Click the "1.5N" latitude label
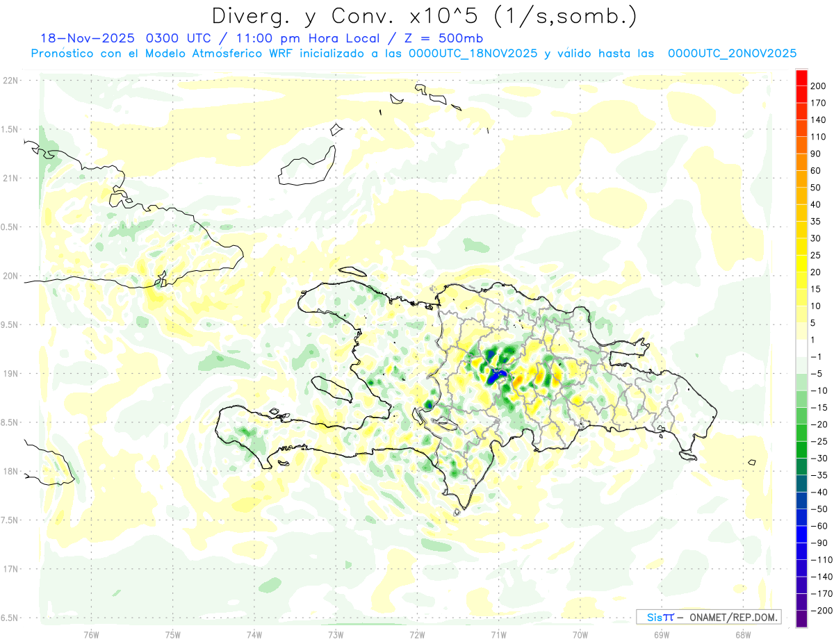 pos(10,129)
